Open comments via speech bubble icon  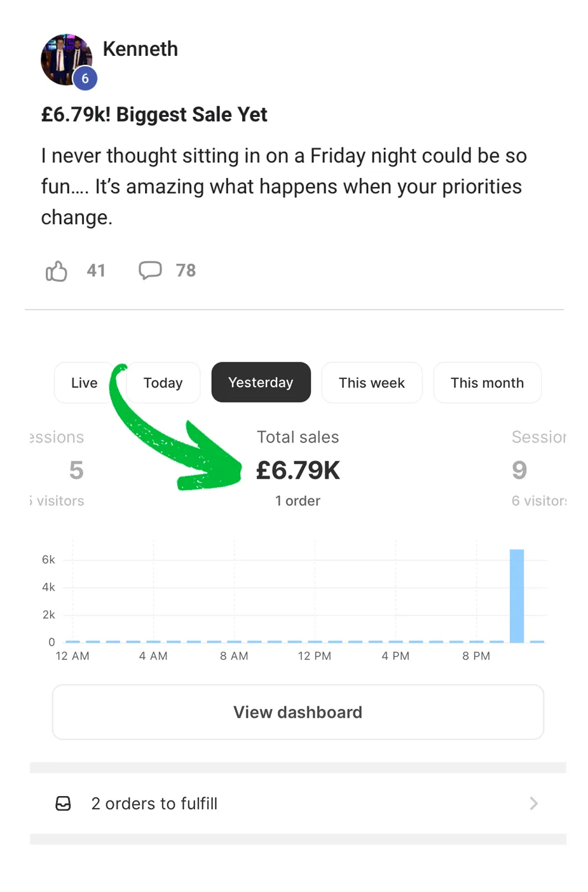(150, 270)
